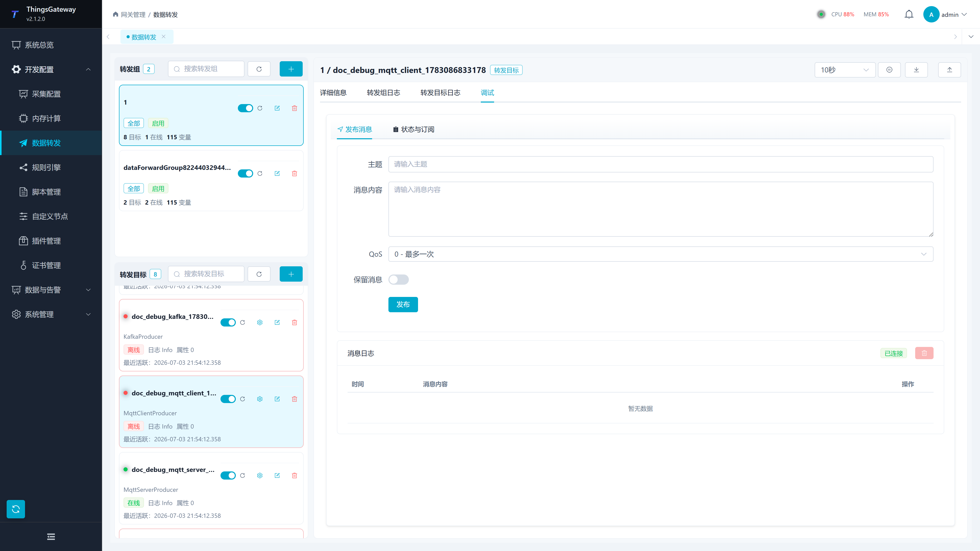
Task: Delete the doc_debug_mqtt_client target
Action: point(295,399)
